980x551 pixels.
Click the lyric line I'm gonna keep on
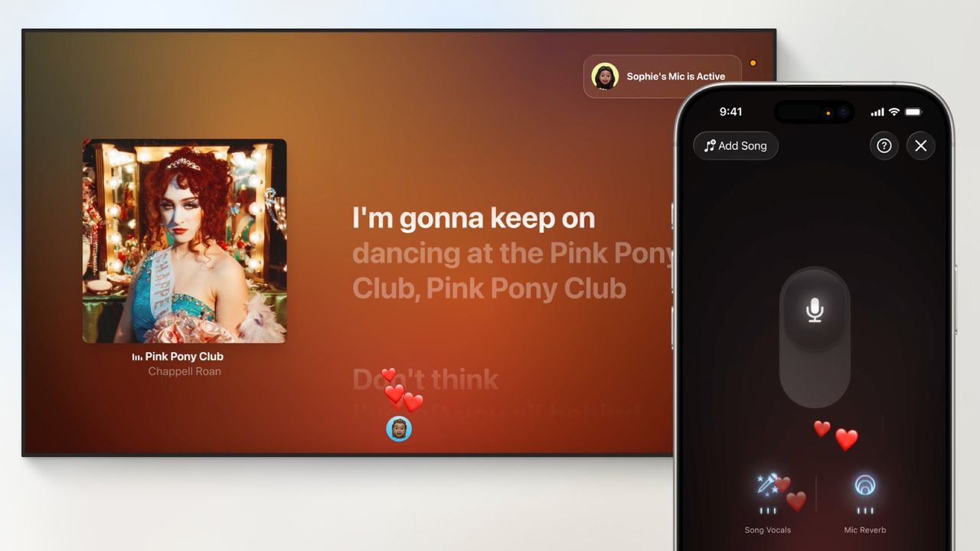point(473,219)
